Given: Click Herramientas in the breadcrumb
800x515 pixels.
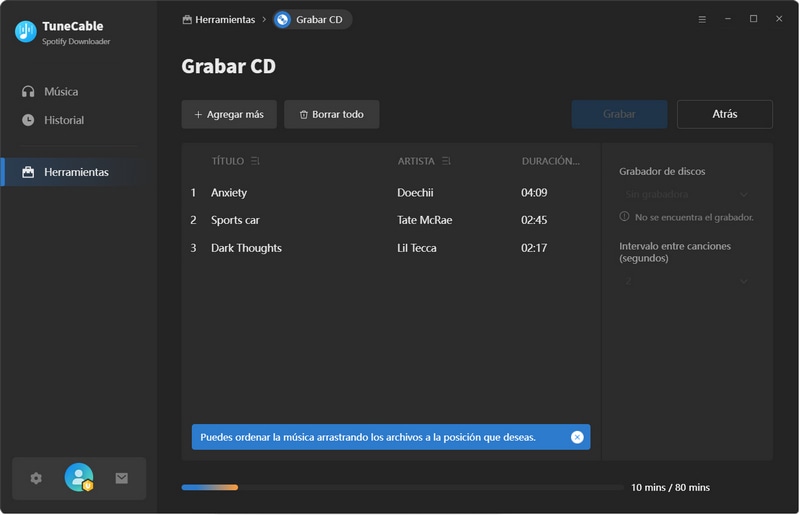Looking at the screenshot, I should coord(224,19).
